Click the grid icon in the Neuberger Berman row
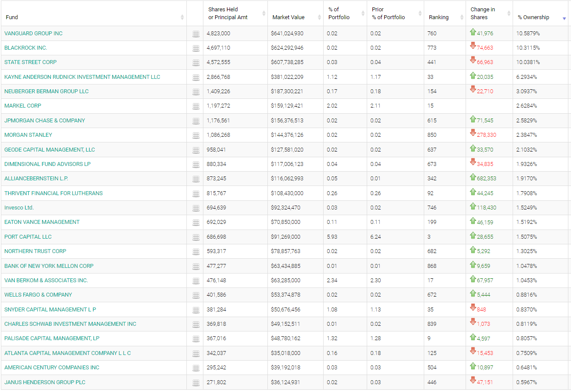This screenshot has height=392, width=571. pos(196,92)
